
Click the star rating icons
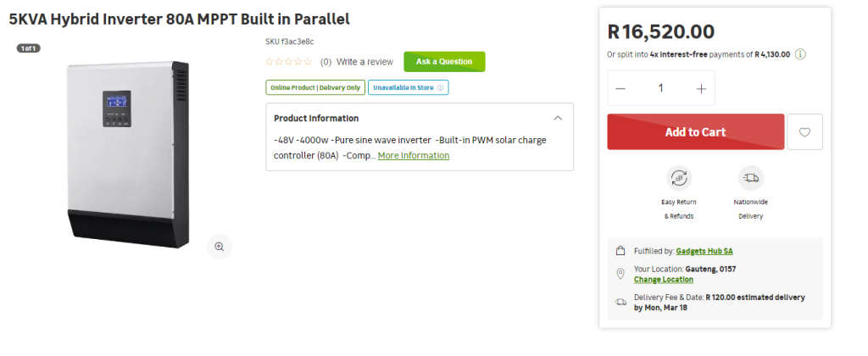pos(289,62)
